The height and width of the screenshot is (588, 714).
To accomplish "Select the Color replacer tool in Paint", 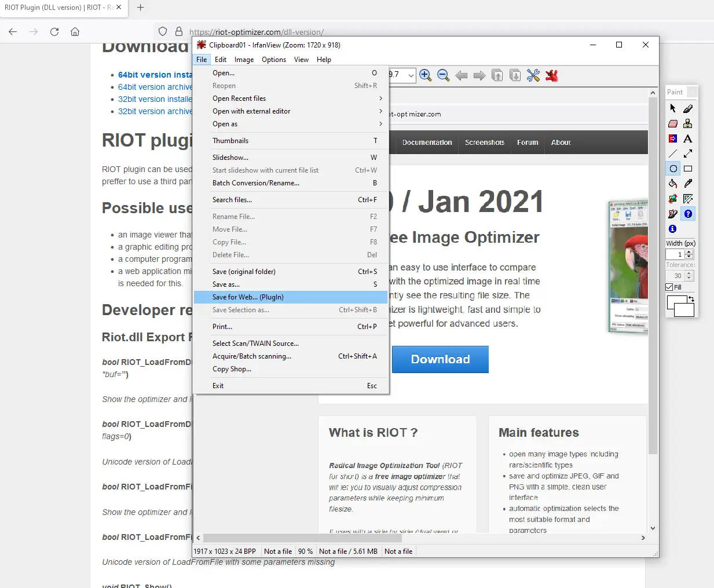I will [673, 138].
